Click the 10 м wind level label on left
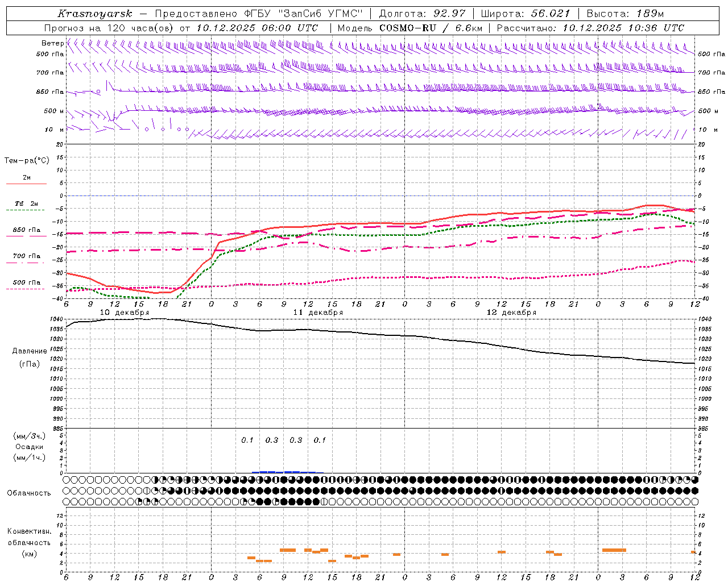The width and height of the screenshot is (728, 582). [55, 130]
